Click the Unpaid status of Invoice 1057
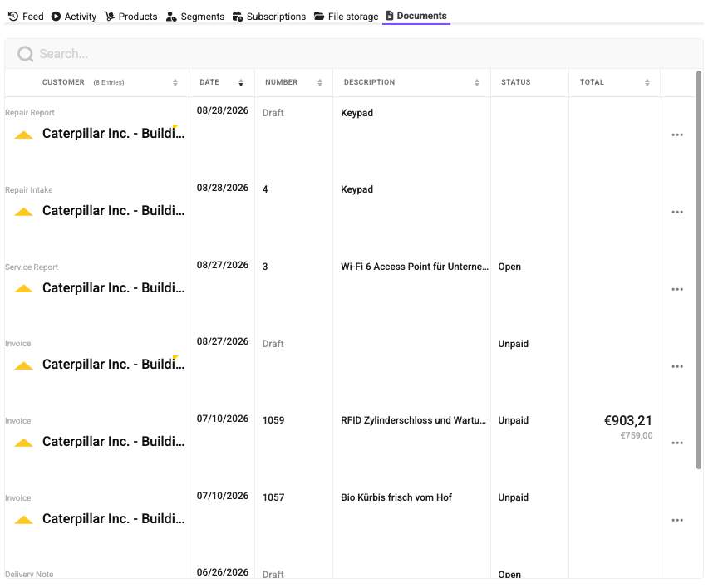Image resolution: width=713 pixels, height=588 pixels. (513, 497)
